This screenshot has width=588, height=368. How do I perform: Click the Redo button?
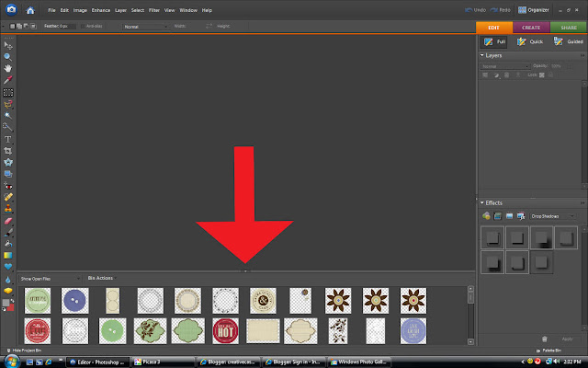point(500,10)
